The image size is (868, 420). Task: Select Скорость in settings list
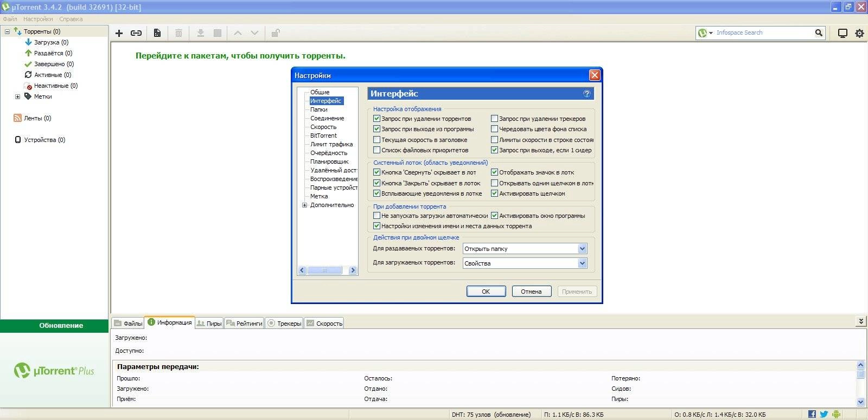coord(323,127)
